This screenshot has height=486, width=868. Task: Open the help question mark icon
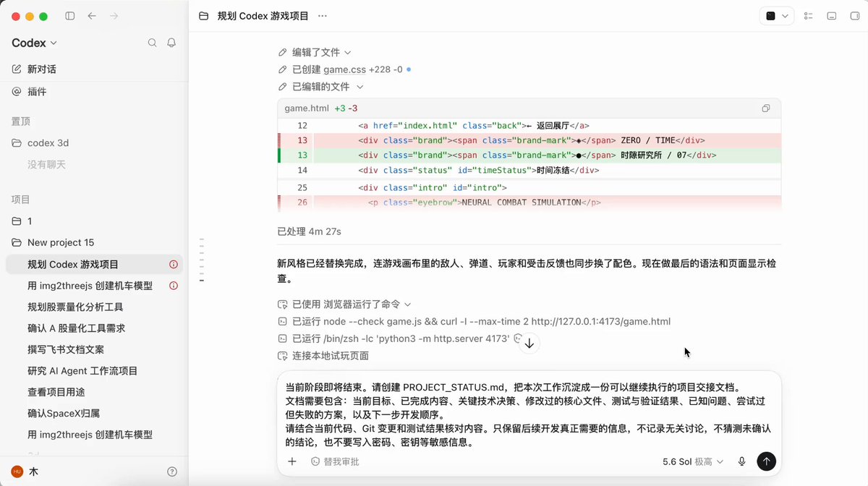tap(172, 472)
